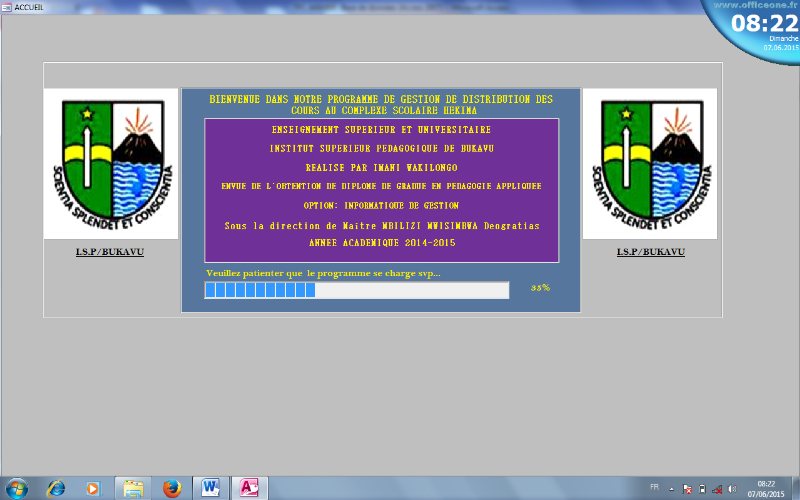800x500 pixels.
Task: Click the 'Veuillez patienter' loading message
Action: 323,273
